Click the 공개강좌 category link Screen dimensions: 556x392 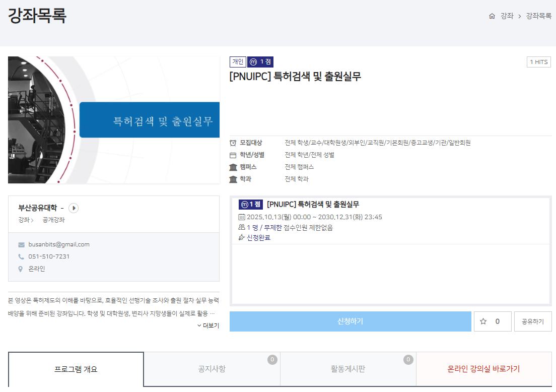53,220
